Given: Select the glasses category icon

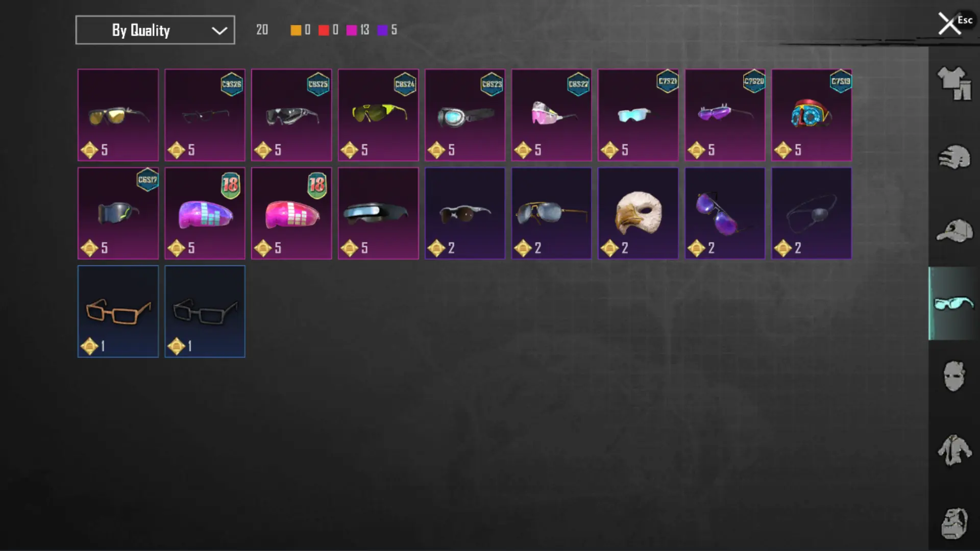Looking at the screenshot, I should (954, 304).
